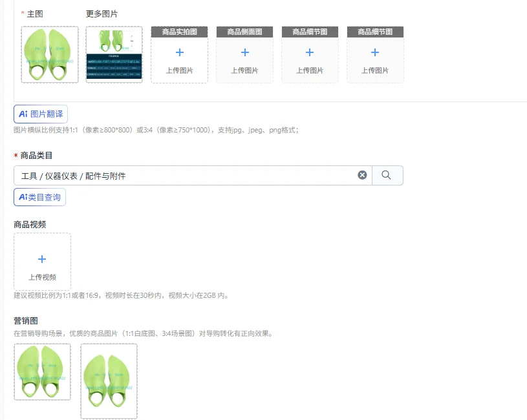Click 上传图片 text under 商品侧面图
Viewport: 527px width, 420px height.
(244, 70)
